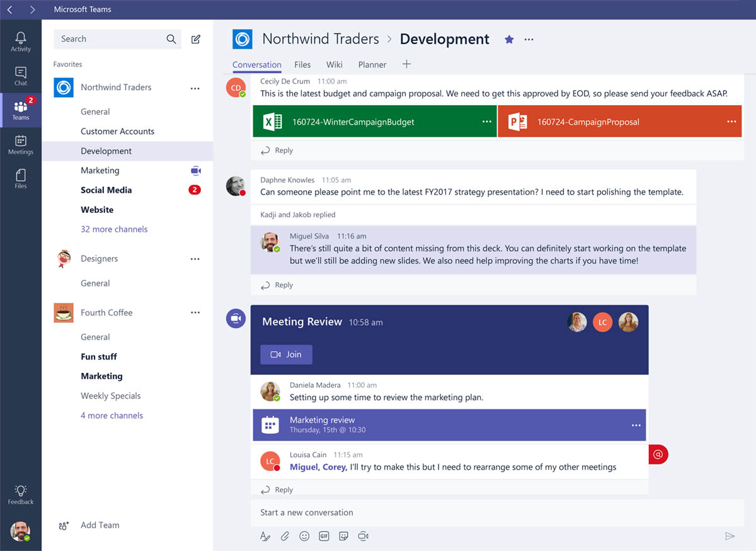Open 160724-CampaignProposal PowerPoint file
This screenshot has height=551, width=756.
619,122
